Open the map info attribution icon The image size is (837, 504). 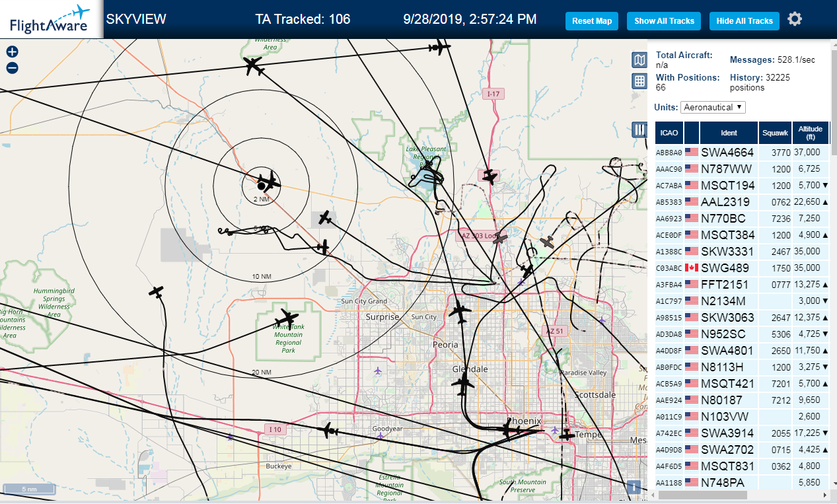(x=634, y=487)
